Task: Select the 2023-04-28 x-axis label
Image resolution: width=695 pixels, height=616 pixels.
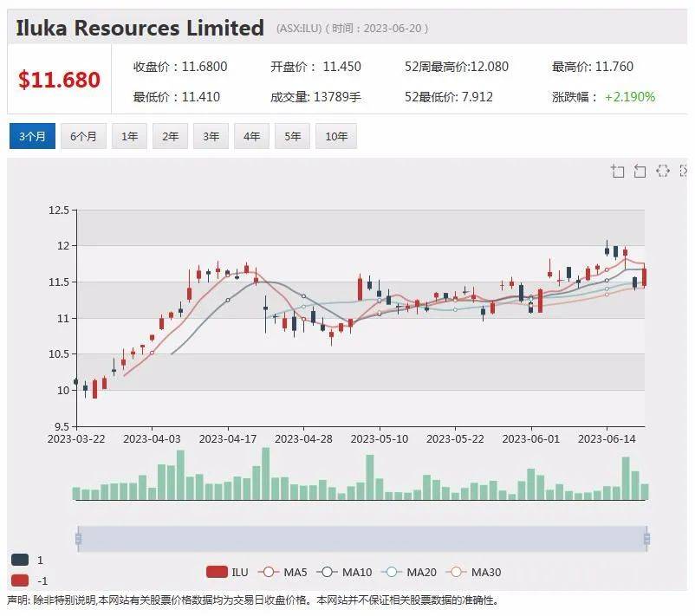Action: pos(303,438)
